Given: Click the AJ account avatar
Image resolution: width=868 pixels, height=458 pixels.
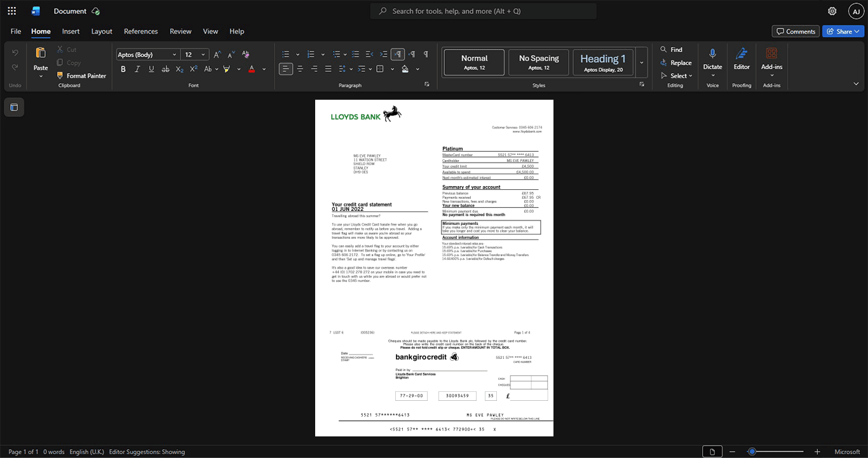Looking at the screenshot, I should pos(856,11).
